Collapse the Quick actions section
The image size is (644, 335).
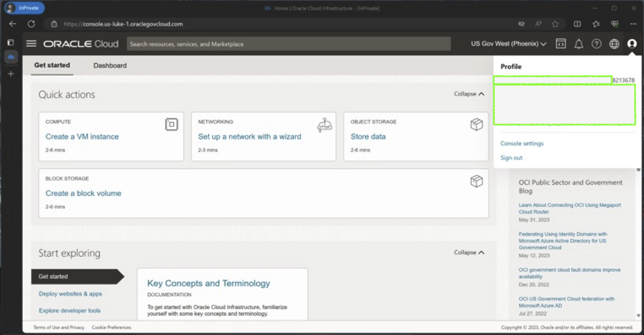point(469,94)
